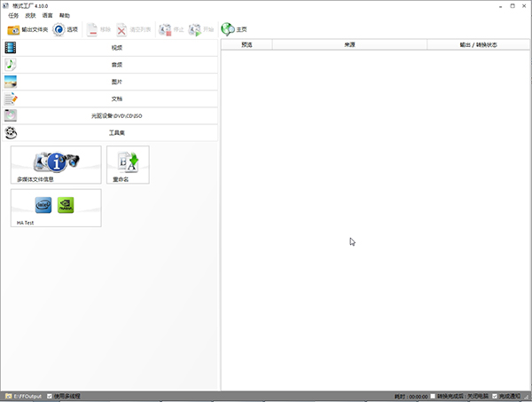Open the 皮肤 (Skin) menu
This screenshot has width=532, height=402.
pos(30,16)
